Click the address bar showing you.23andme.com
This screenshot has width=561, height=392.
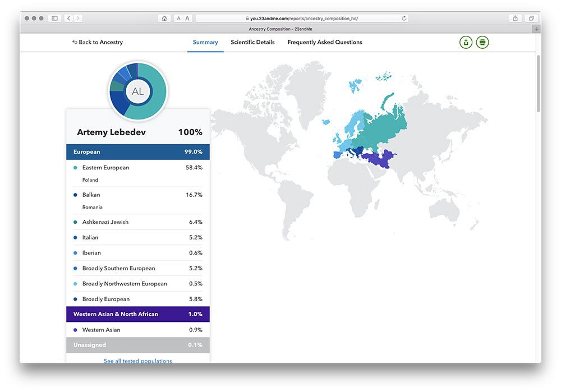pos(302,19)
